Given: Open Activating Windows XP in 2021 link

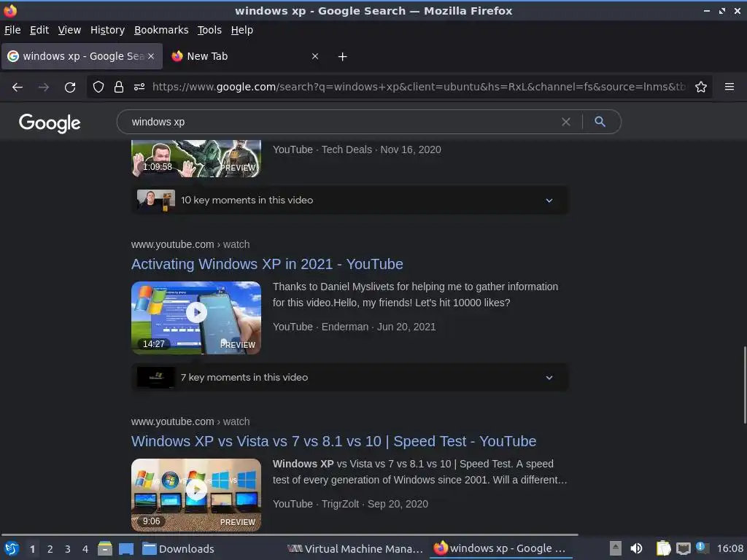Looking at the screenshot, I should 267,264.
